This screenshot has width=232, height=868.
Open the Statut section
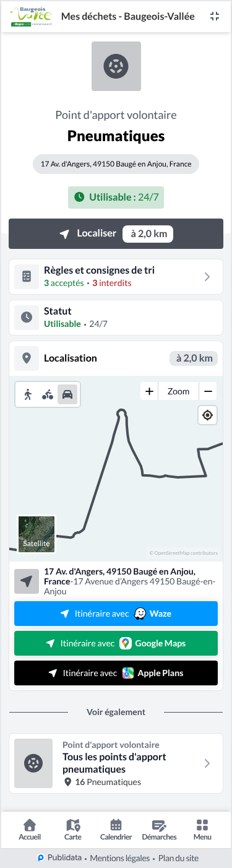[x=116, y=317]
